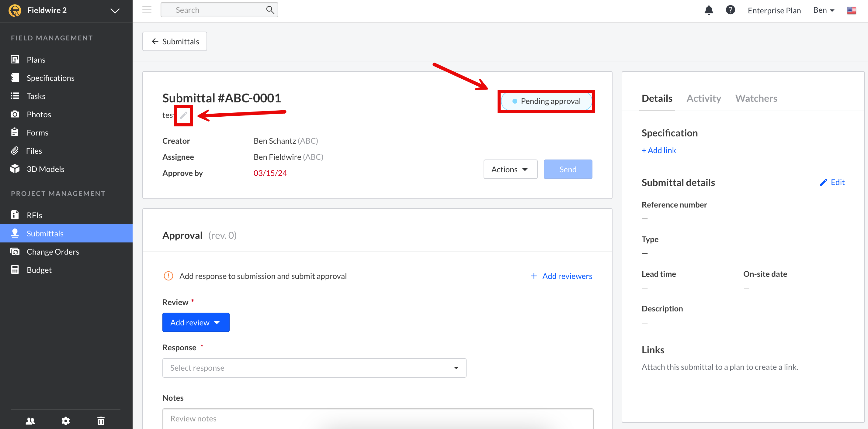The height and width of the screenshot is (429, 868).
Task: Click the Photos camera icon
Action: (15, 114)
